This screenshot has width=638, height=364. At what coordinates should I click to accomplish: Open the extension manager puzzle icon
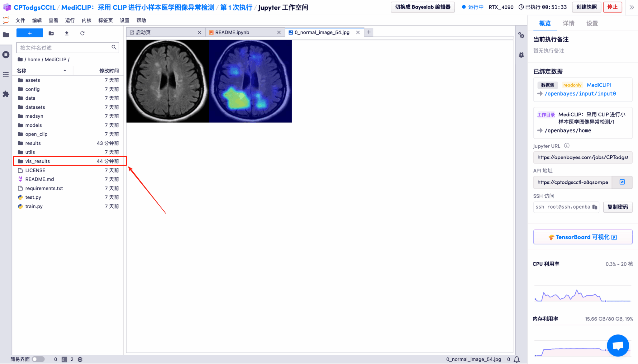pyautogui.click(x=6, y=94)
